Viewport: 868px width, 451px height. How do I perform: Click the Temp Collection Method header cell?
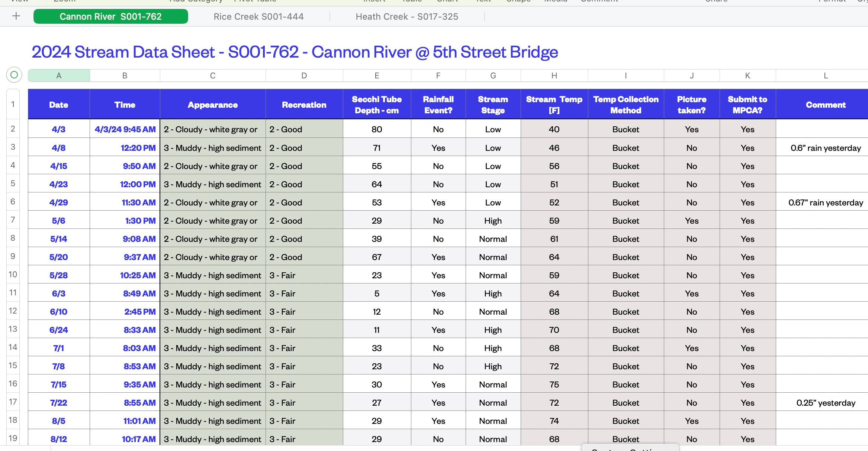pyautogui.click(x=626, y=104)
